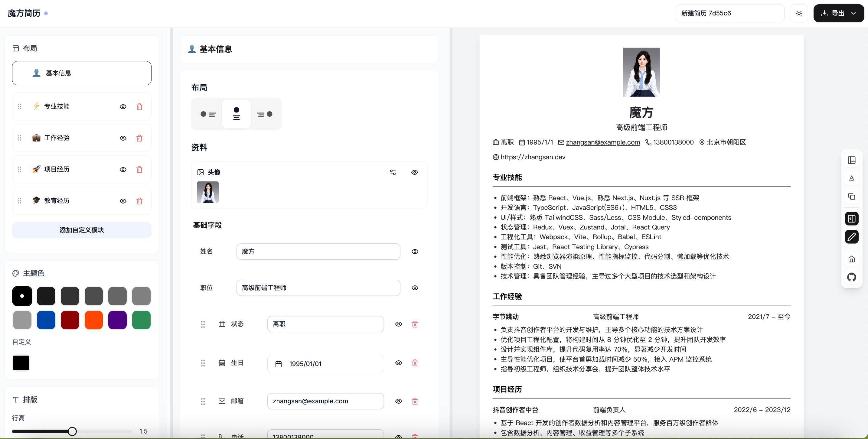
Task: Click the resume title input field
Action: [729, 14]
